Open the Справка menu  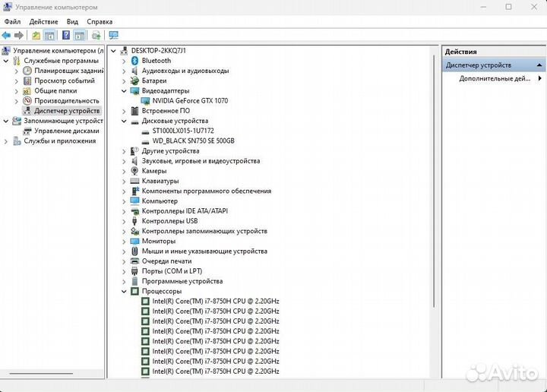click(x=100, y=22)
